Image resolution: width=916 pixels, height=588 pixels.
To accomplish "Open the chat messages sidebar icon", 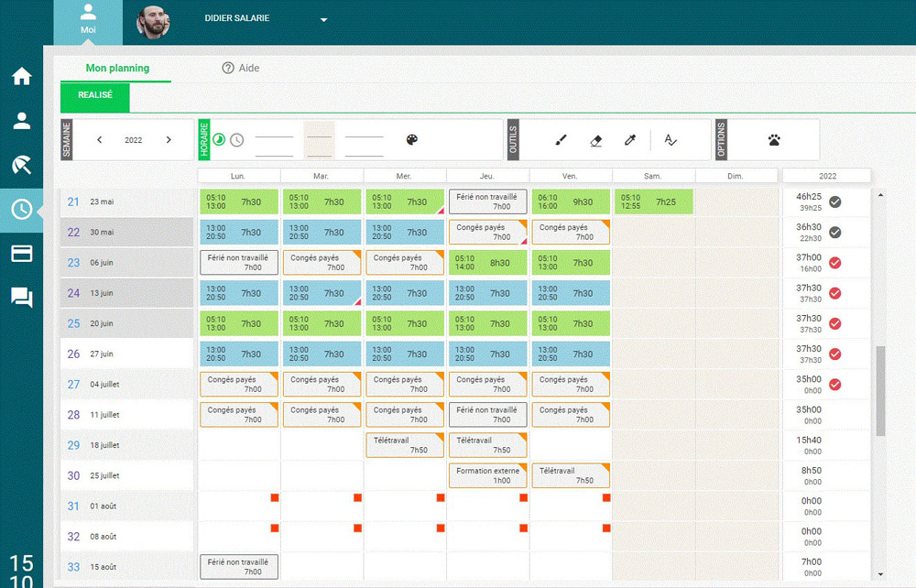I will point(22,298).
